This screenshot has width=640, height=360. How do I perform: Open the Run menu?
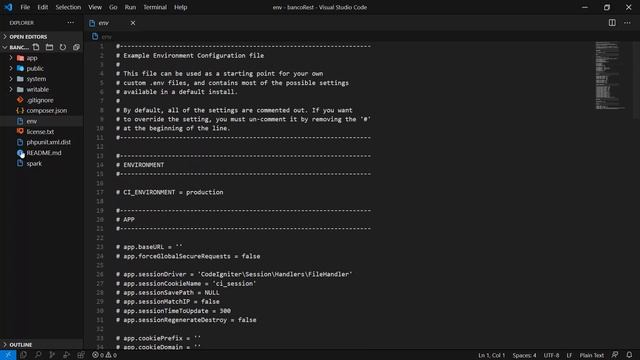[x=130, y=7]
